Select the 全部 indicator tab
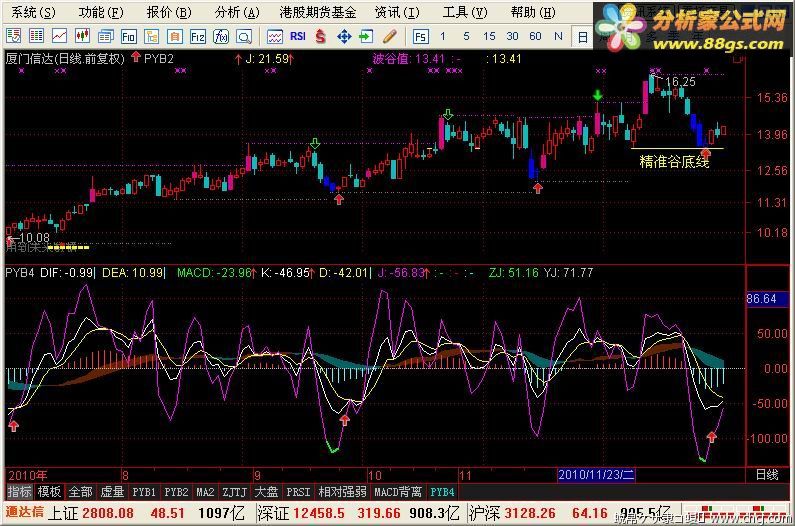795x526 pixels. 81,492
